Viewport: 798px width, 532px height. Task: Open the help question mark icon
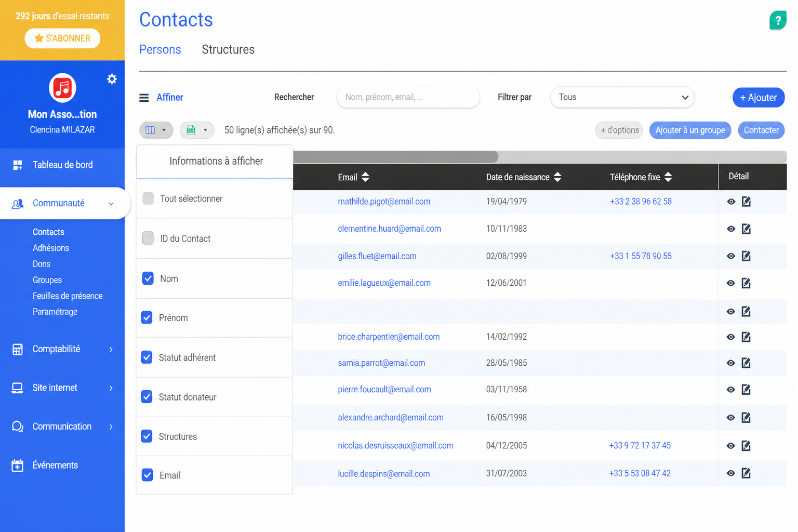(778, 20)
